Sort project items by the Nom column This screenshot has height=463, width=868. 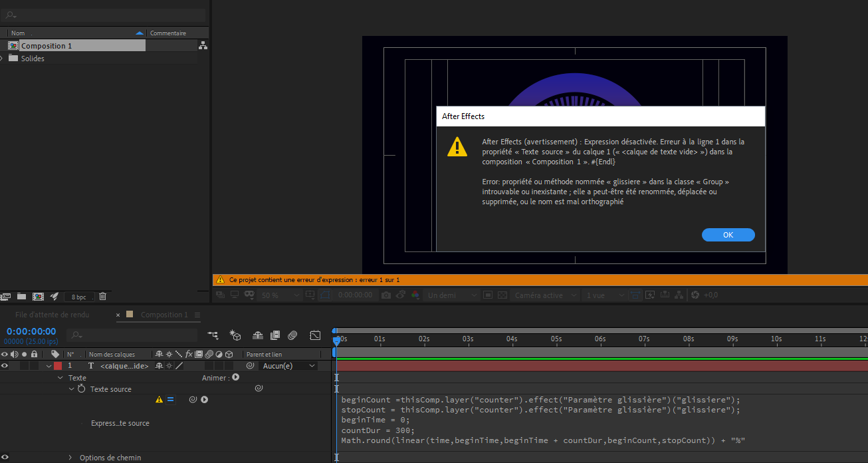pyautogui.click(x=76, y=33)
